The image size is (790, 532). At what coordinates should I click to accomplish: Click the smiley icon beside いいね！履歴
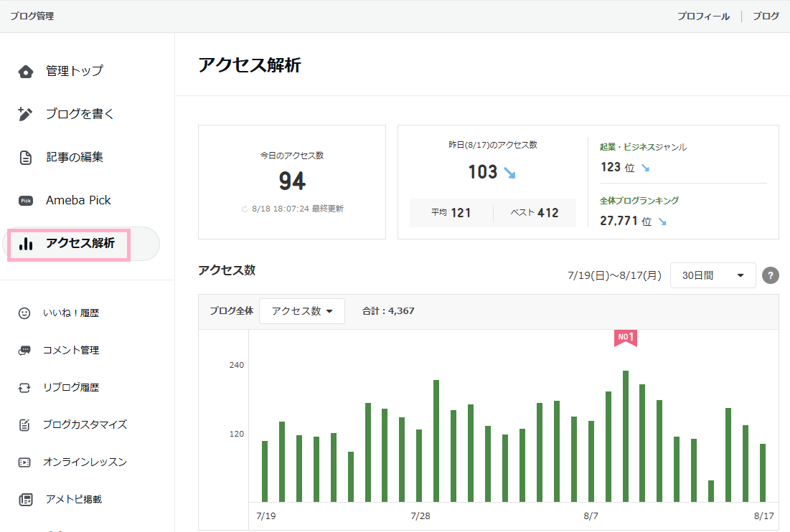click(24, 313)
